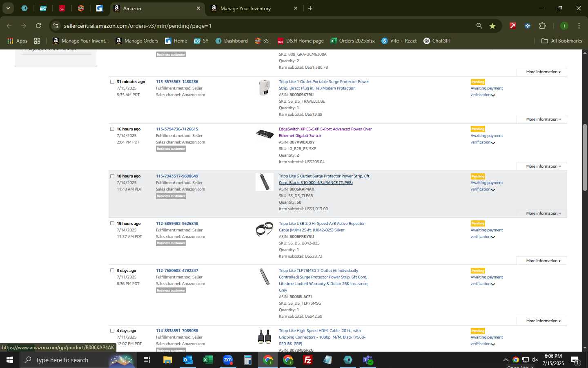Image resolution: width=588 pixels, height=368 pixels.
Task: Open D&H Home page bookmark
Action: tap(301, 41)
